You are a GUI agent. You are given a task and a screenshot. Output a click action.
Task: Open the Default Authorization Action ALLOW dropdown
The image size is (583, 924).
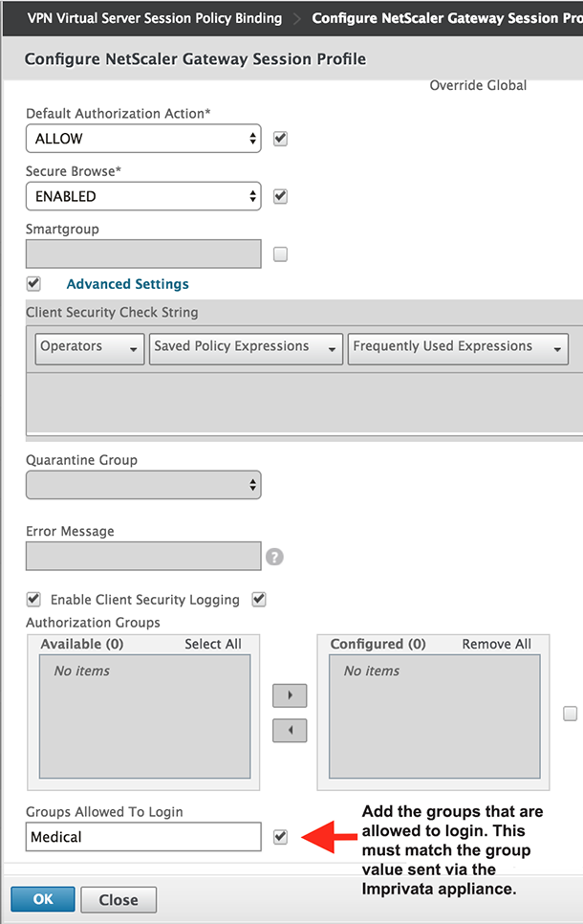point(143,139)
